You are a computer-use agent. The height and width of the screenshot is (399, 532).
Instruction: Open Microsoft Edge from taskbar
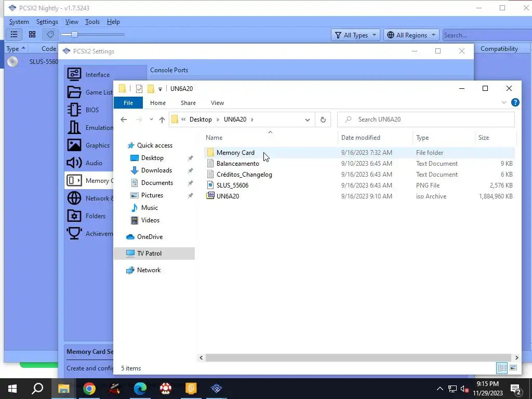pyautogui.click(x=140, y=389)
